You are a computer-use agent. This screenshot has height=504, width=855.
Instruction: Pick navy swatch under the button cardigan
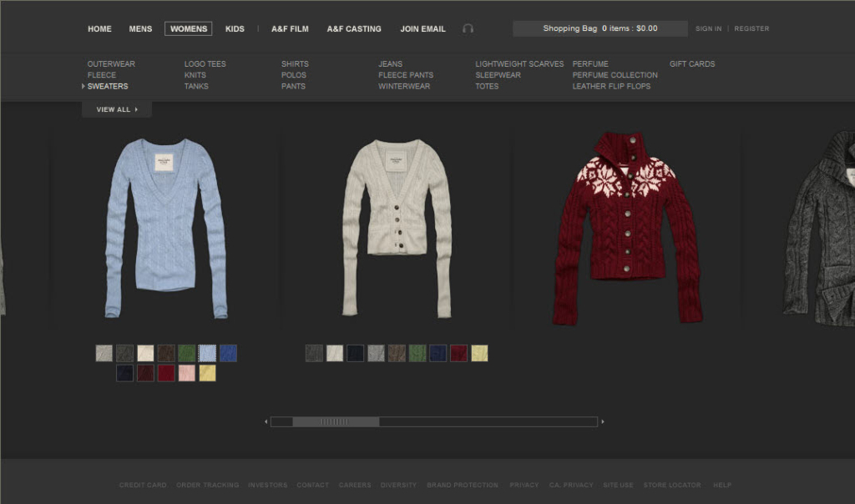(x=438, y=353)
